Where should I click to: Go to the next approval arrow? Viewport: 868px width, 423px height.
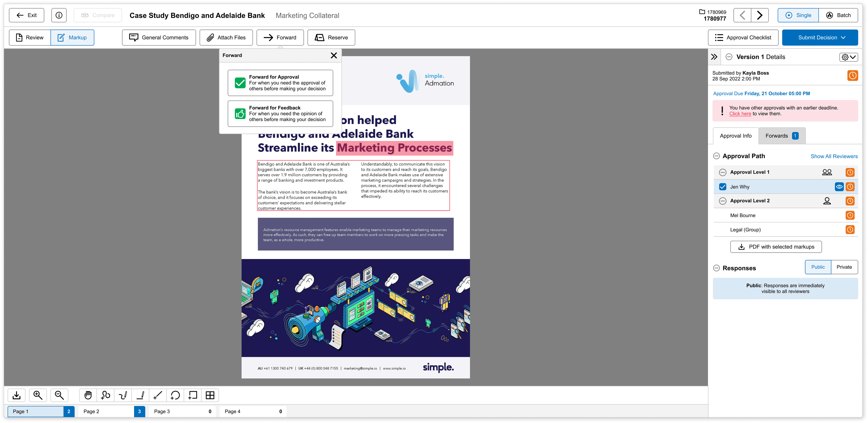tap(760, 15)
